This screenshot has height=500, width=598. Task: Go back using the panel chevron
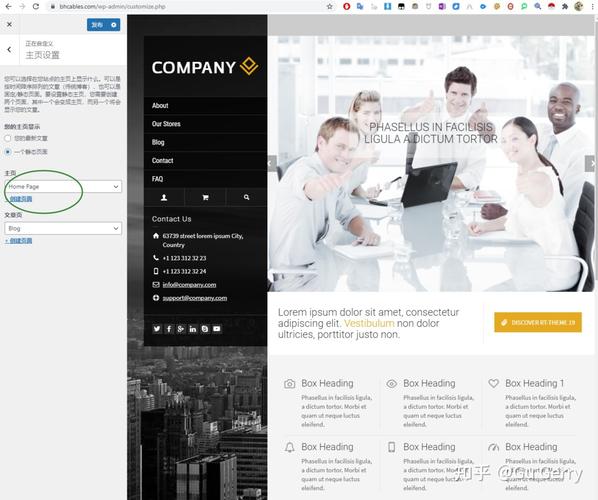tap(9, 49)
